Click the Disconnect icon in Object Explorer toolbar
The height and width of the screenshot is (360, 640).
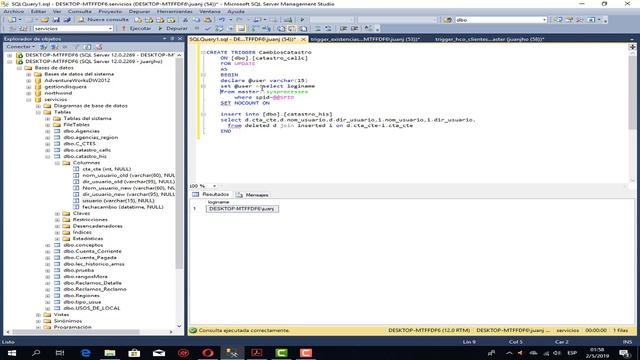[54, 47]
